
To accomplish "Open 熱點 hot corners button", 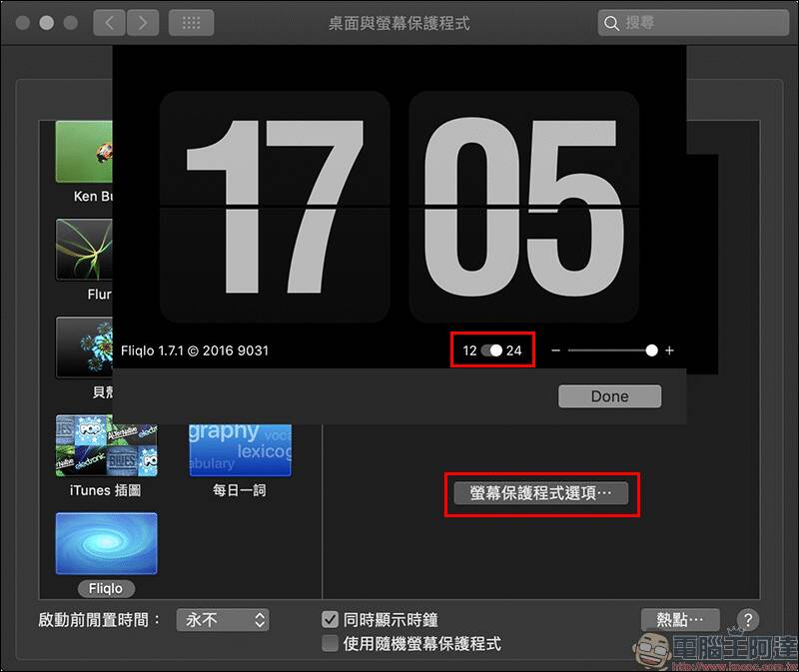I will tap(680, 620).
